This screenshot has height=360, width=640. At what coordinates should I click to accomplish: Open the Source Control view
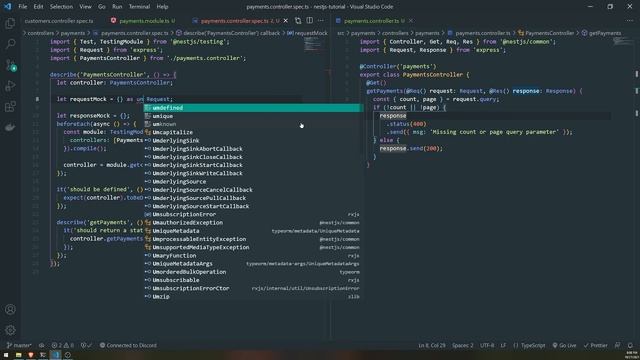(10, 65)
